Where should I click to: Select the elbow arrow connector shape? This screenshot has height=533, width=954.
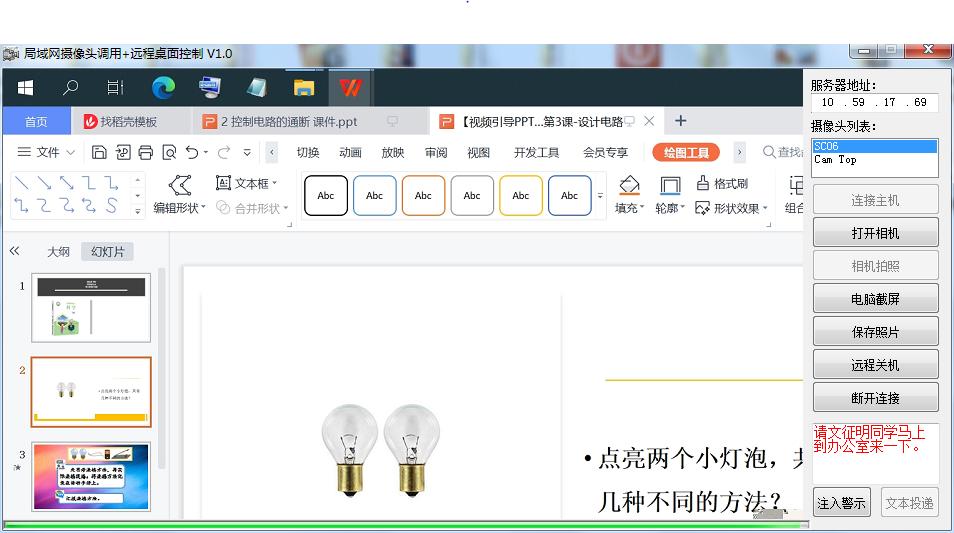click(x=111, y=183)
